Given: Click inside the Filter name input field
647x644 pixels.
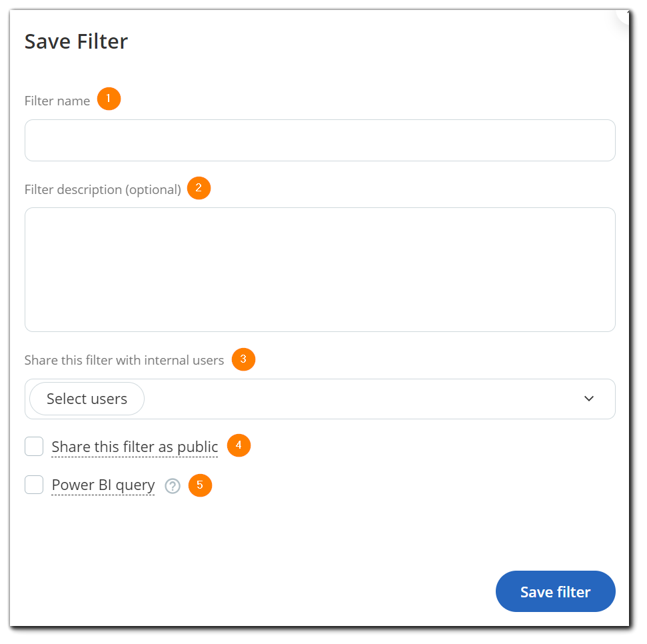Looking at the screenshot, I should coord(320,140).
